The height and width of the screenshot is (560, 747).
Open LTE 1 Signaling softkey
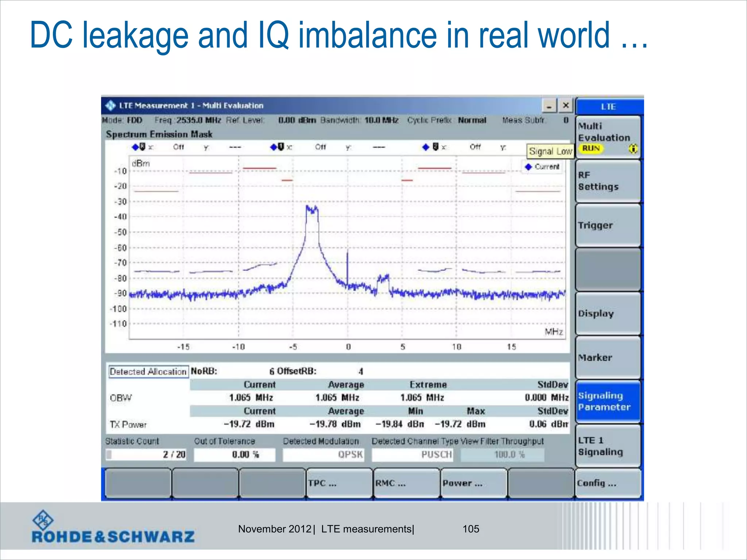click(608, 446)
